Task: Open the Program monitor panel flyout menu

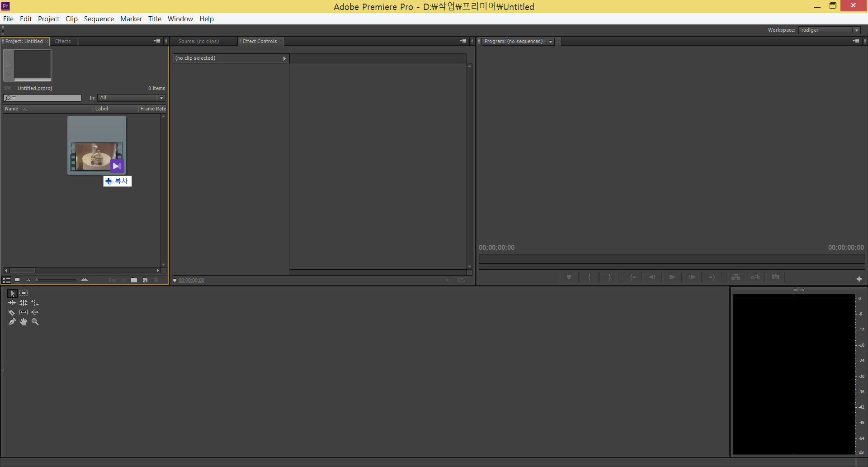Action: (x=856, y=41)
